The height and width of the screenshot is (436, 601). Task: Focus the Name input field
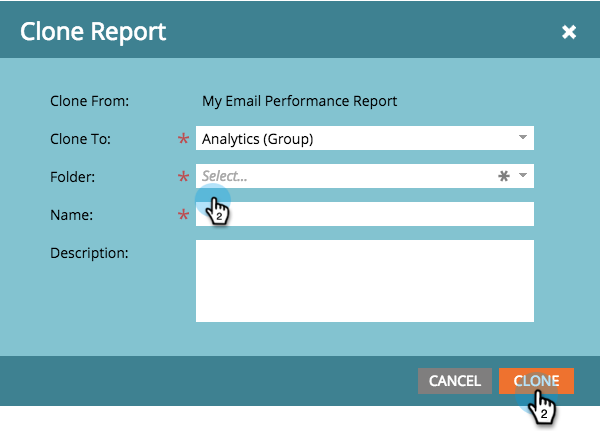click(365, 214)
